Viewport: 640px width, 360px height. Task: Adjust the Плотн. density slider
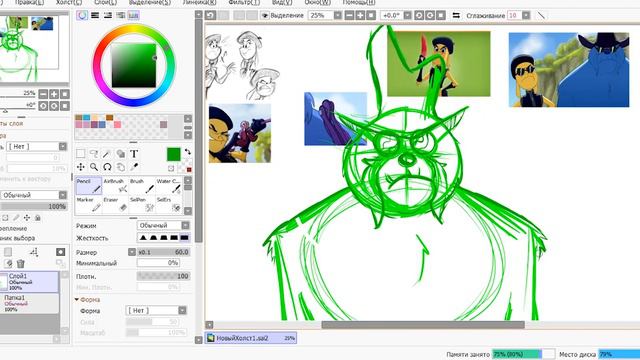(164, 276)
